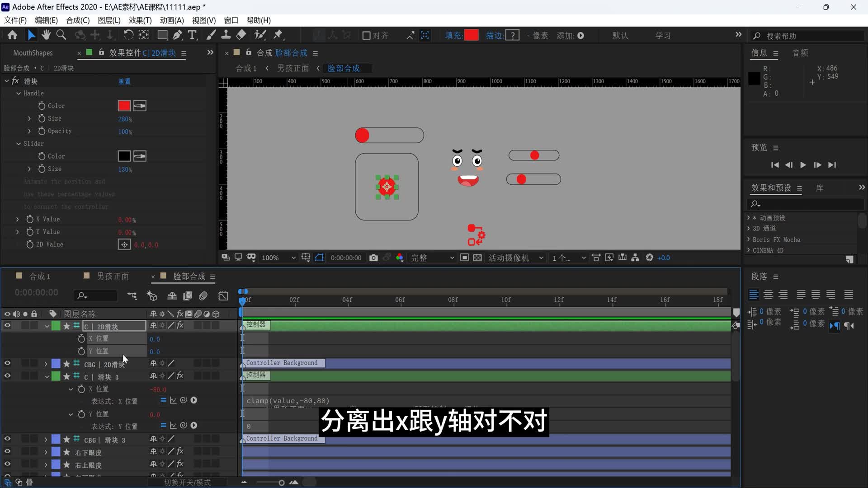Select the Home tool in toolbar
Image resolution: width=868 pixels, height=488 pixels.
point(12,35)
